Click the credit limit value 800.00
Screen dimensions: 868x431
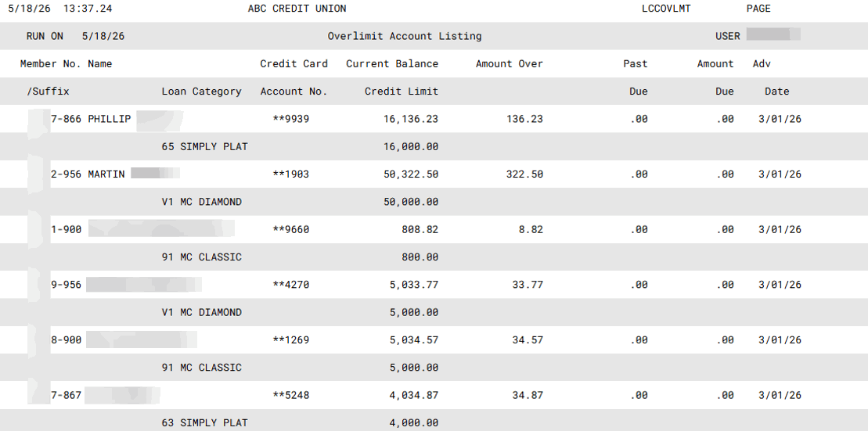(420, 257)
